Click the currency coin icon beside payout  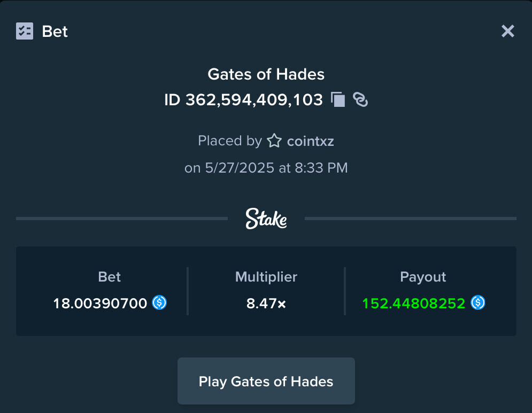click(477, 302)
